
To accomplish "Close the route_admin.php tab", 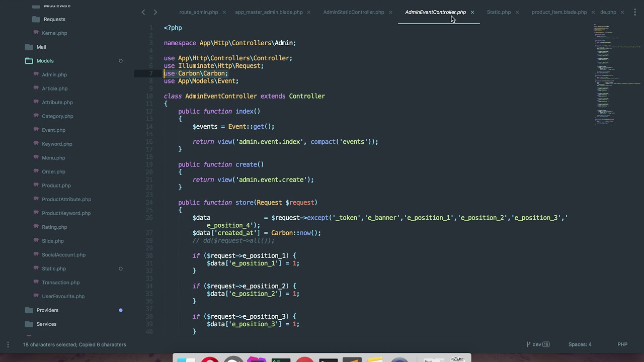I will point(224,12).
